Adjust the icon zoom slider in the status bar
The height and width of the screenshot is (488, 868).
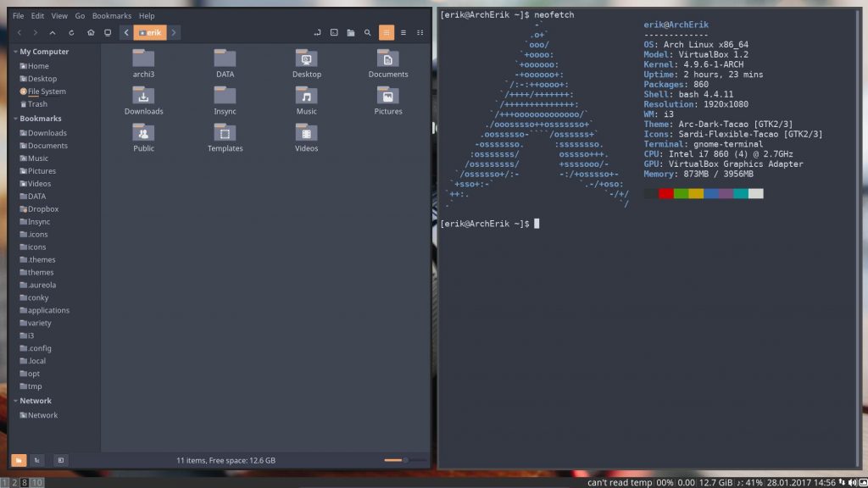(405, 460)
